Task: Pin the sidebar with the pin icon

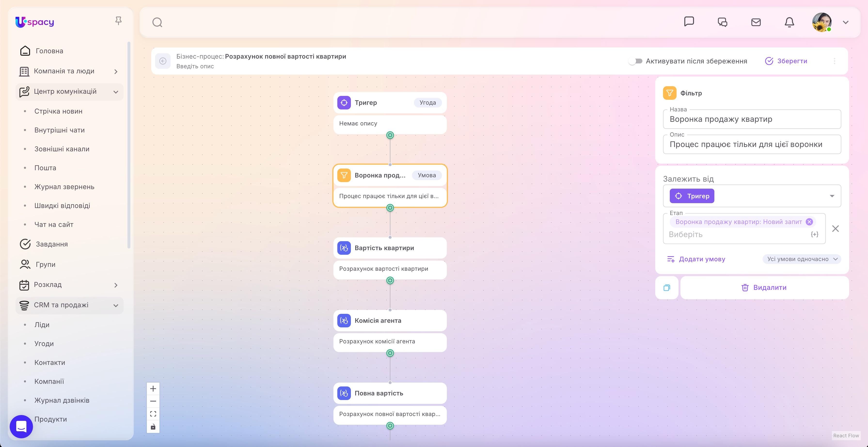Action: click(118, 21)
